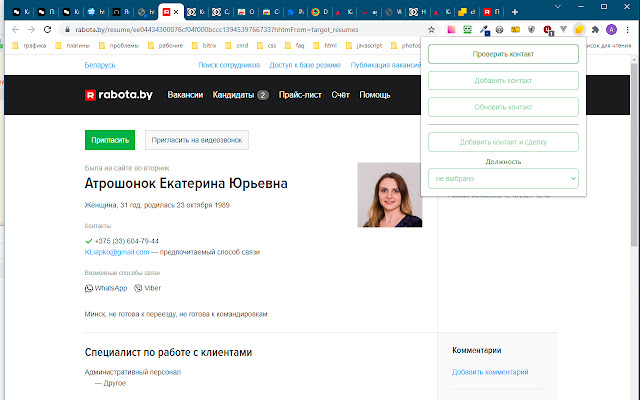
Task: Expand the Должность dropdown
Action: coord(503,178)
